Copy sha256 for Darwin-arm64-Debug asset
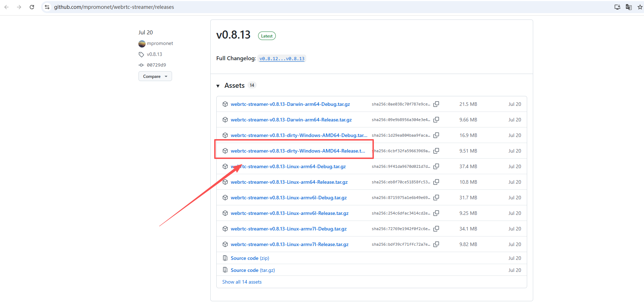Viewport: 644px width, 308px height. [436, 104]
